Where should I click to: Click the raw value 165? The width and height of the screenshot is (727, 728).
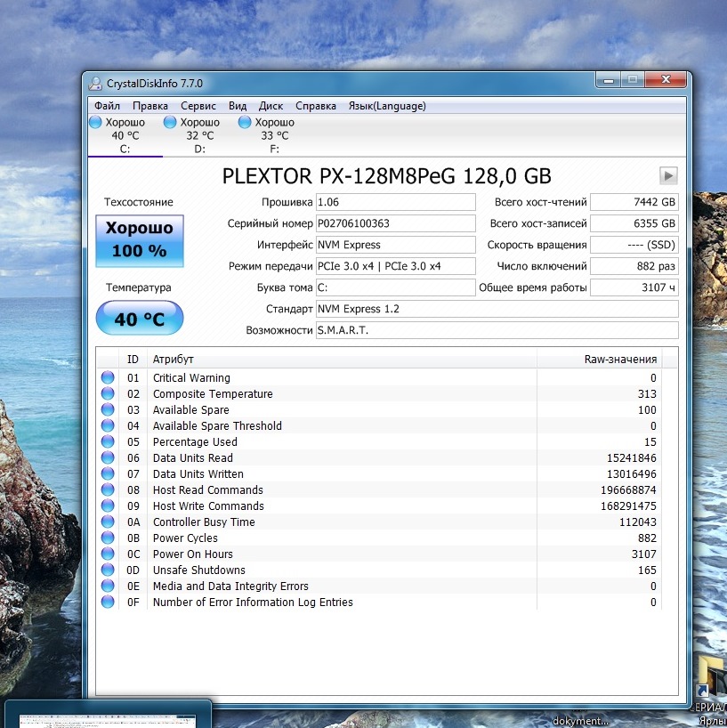click(x=647, y=570)
